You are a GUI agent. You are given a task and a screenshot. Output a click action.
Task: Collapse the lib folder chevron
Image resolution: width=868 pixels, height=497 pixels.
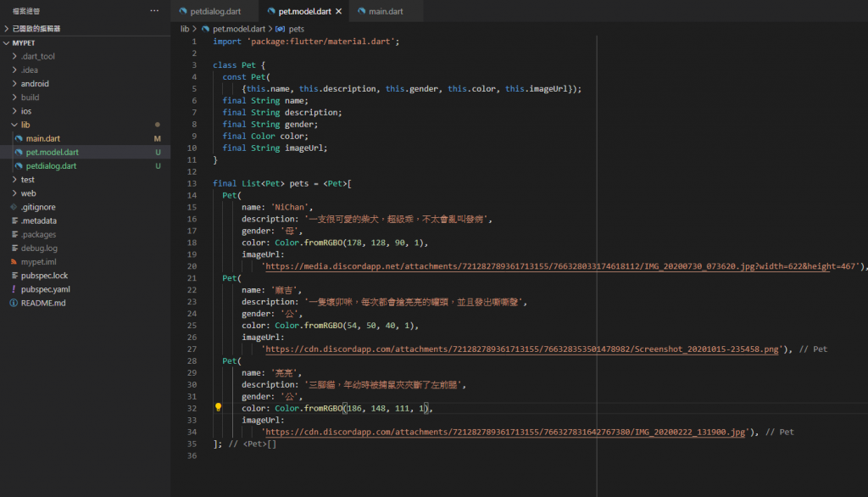14,125
